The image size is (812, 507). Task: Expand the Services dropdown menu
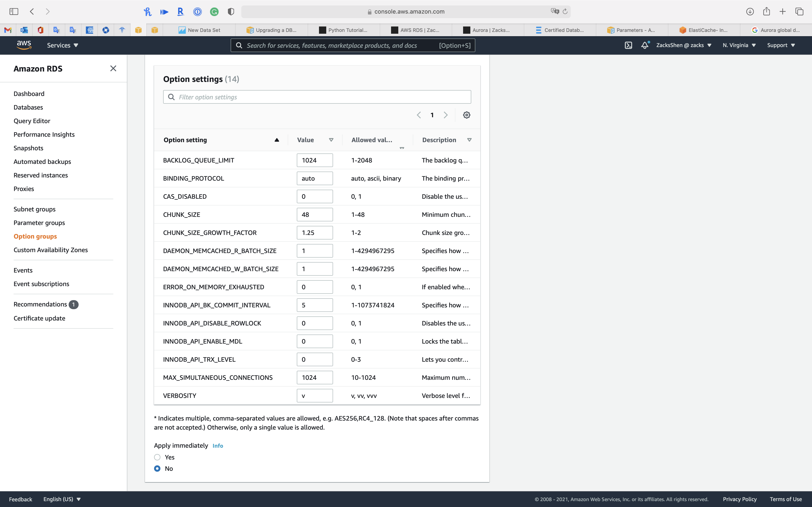[62, 45]
